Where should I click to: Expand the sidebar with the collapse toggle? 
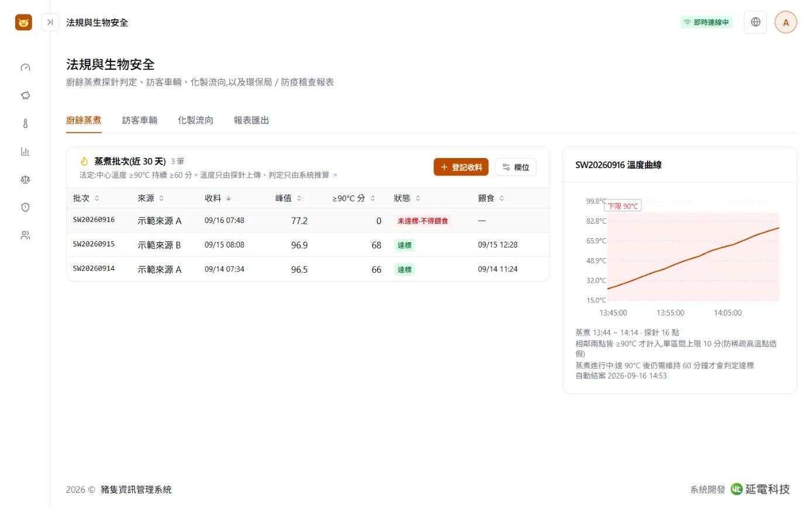50,22
